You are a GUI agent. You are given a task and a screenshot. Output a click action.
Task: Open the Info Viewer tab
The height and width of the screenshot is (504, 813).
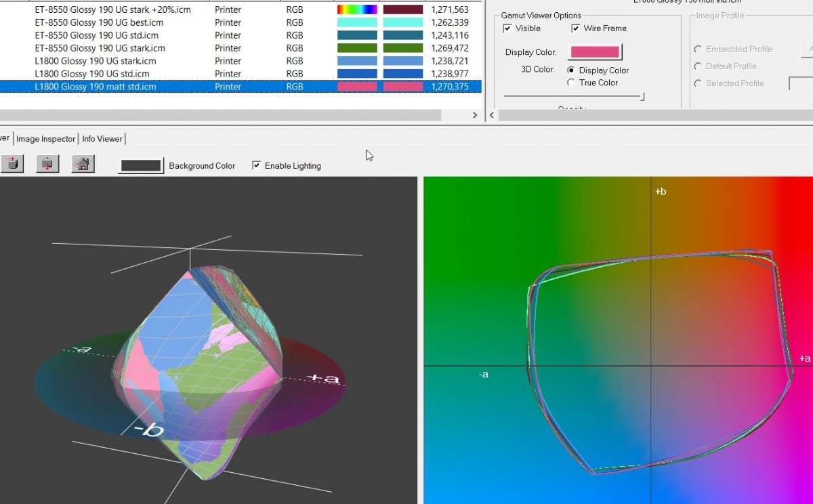tap(102, 139)
